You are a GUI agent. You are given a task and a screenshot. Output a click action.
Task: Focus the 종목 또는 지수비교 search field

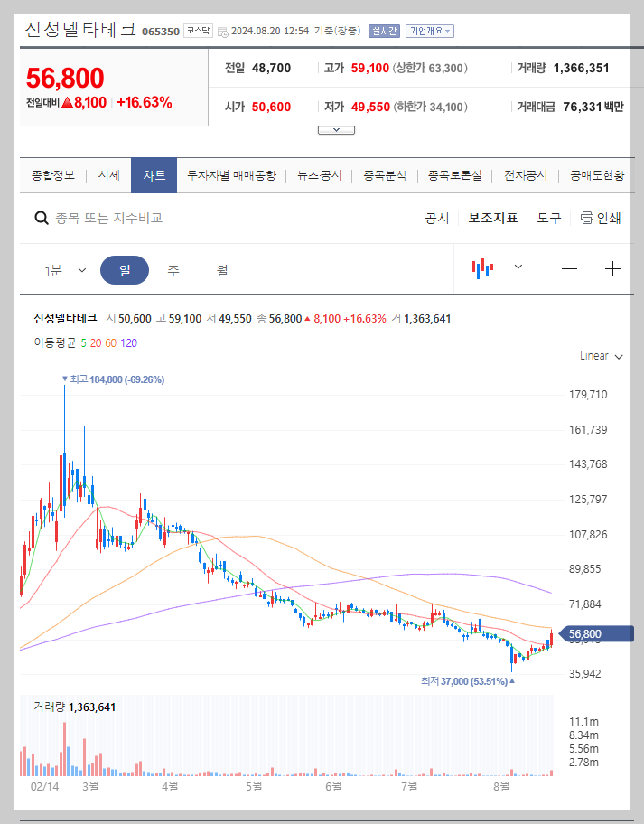108,218
